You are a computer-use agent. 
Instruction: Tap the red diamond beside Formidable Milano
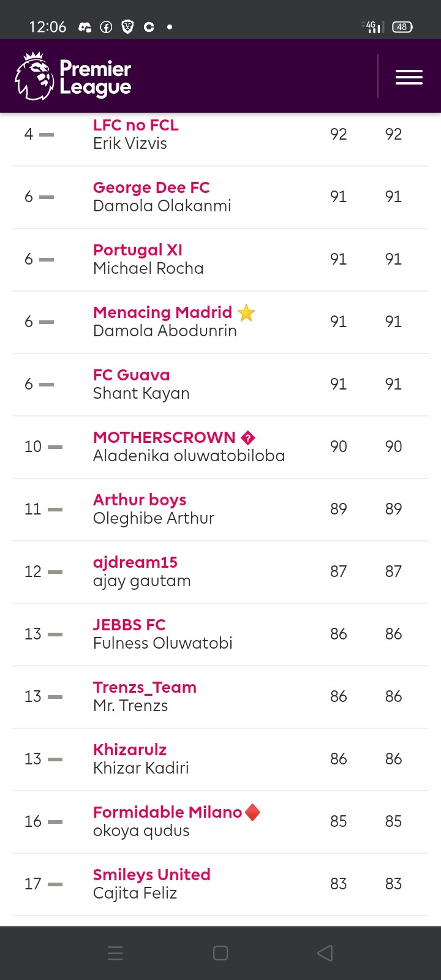[x=252, y=812]
